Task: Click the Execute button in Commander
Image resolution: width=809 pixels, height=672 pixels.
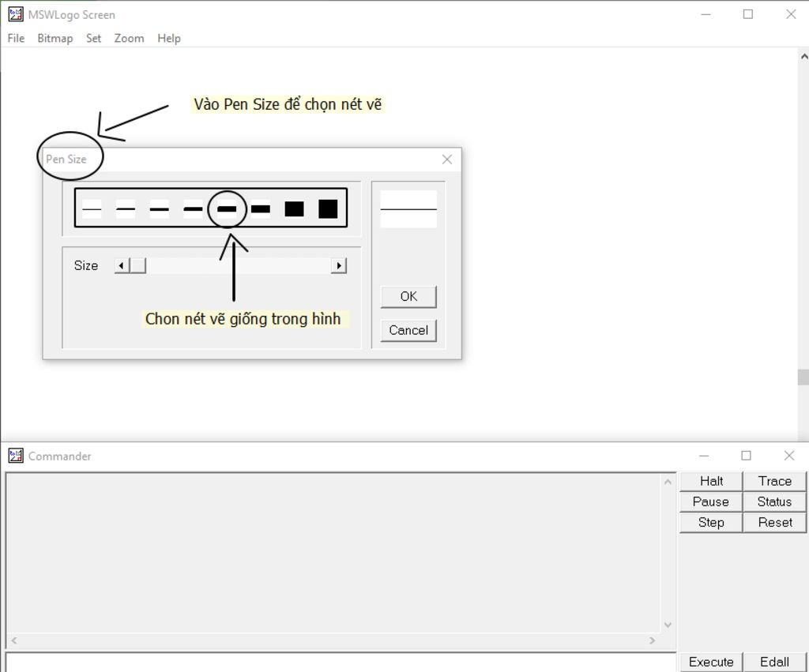Action: pos(711,663)
